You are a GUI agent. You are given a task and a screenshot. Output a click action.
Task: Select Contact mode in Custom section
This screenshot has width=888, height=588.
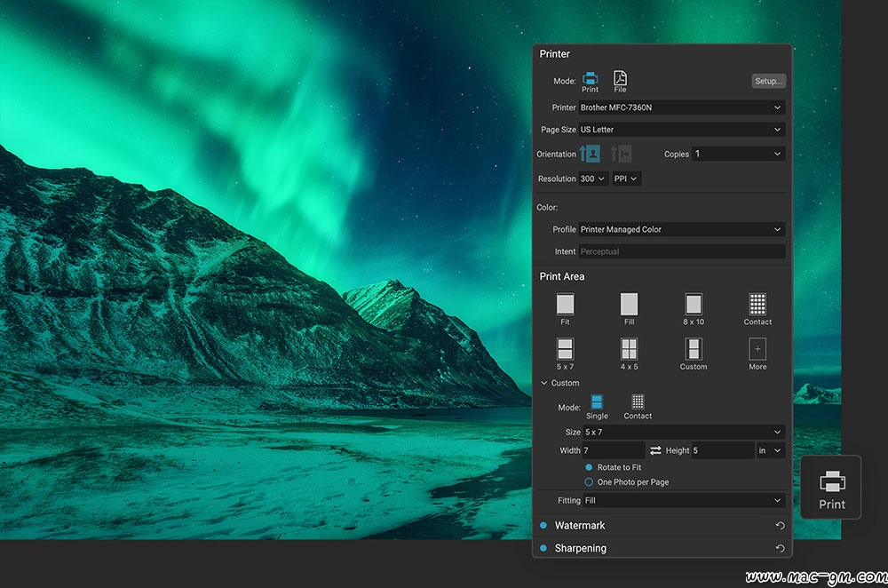[x=638, y=407]
